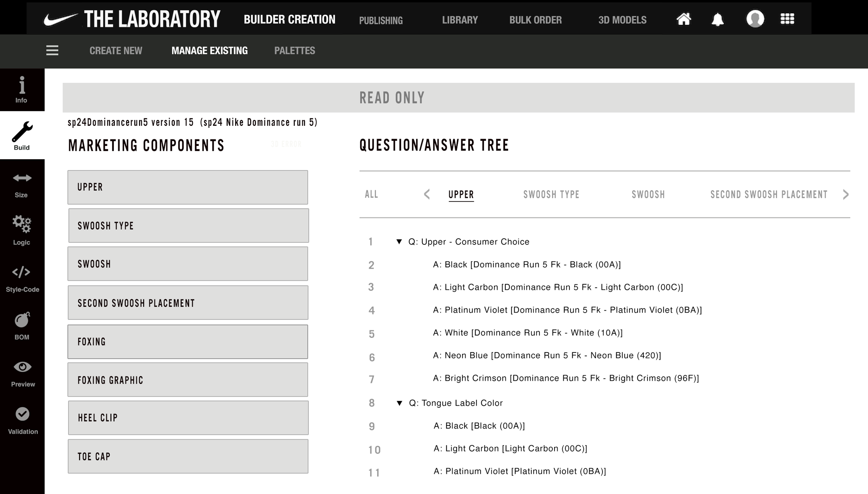Select the Platinum Violet upper answer

[x=567, y=310]
